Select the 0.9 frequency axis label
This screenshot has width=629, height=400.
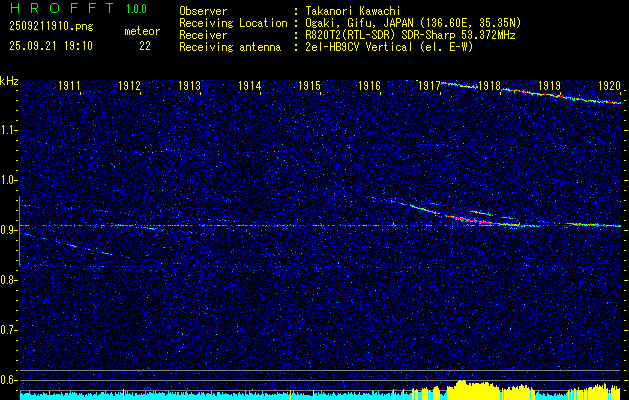[10, 230]
